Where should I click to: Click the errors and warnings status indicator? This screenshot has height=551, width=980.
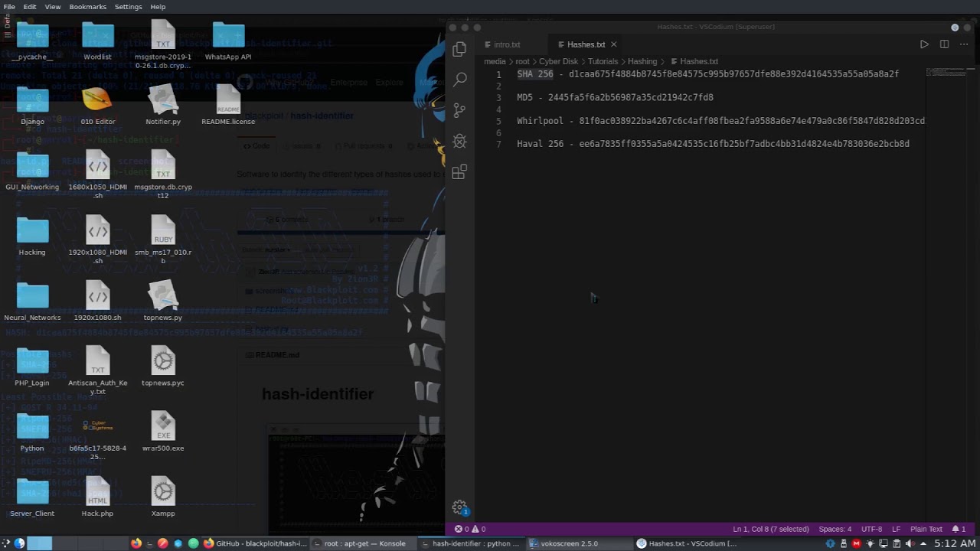(x=470, y=529)
